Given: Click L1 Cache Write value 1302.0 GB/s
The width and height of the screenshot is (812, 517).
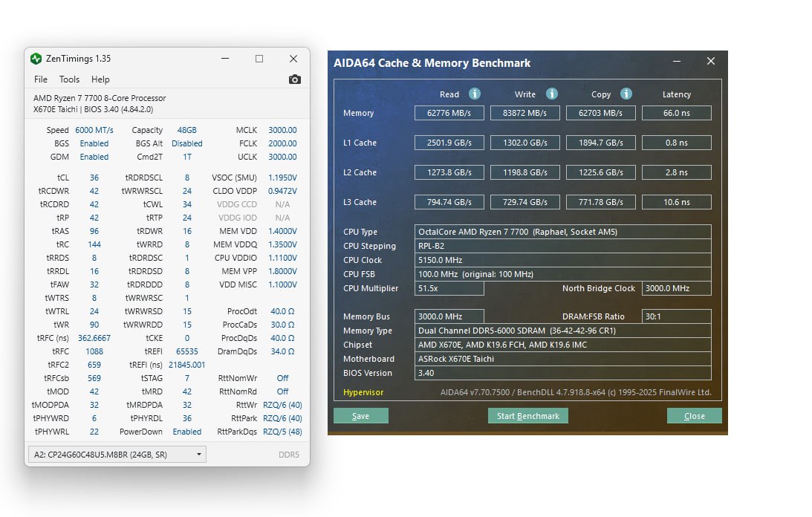Looking at the screenshot, I should pyautogui.click(x=524, y=143).
